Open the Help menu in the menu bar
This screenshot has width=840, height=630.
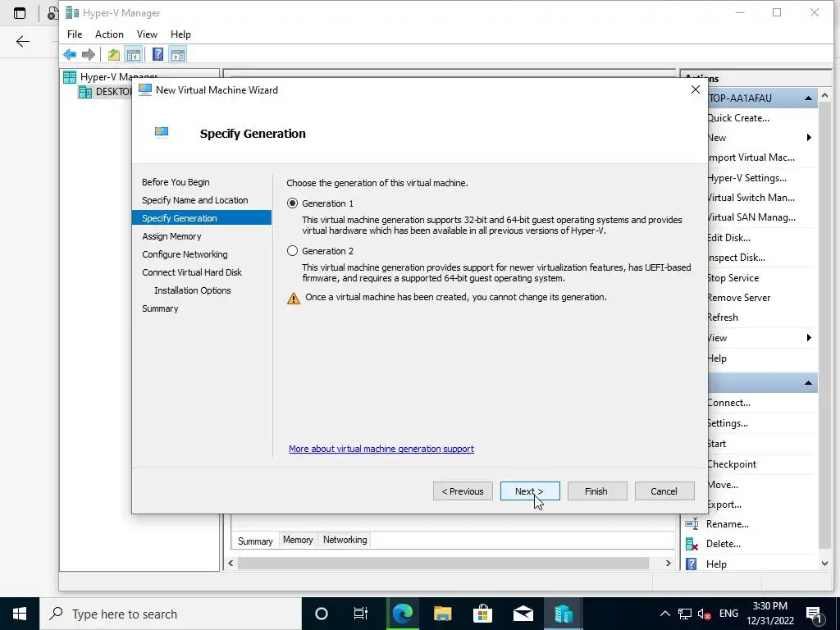[x=180, y=34]
